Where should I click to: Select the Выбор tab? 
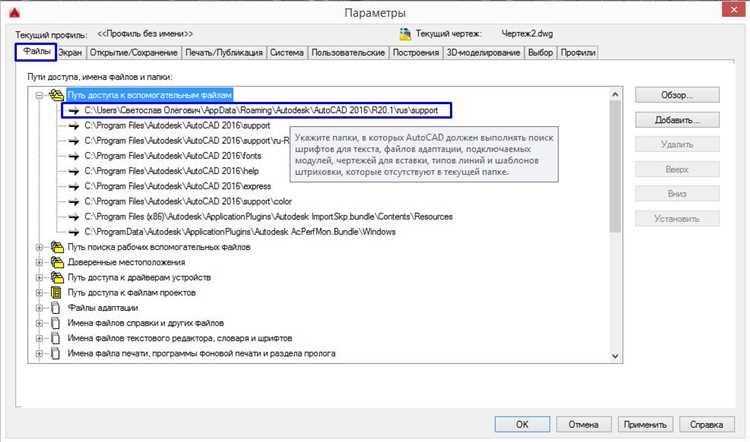coord(540,53)
